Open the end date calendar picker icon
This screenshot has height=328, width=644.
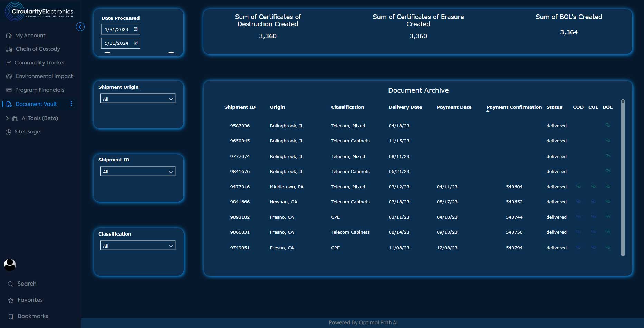(x=136, y=43)
